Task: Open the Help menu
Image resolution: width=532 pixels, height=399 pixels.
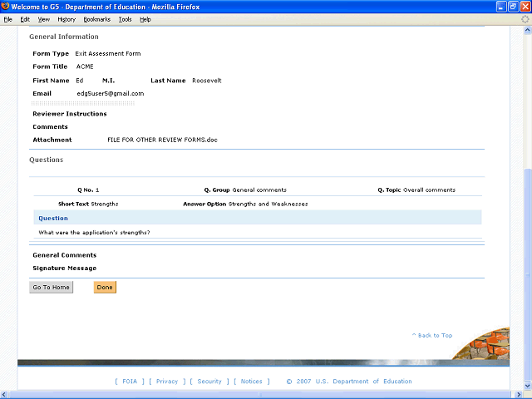Action: pyautogui.click(x=145, y=20)
